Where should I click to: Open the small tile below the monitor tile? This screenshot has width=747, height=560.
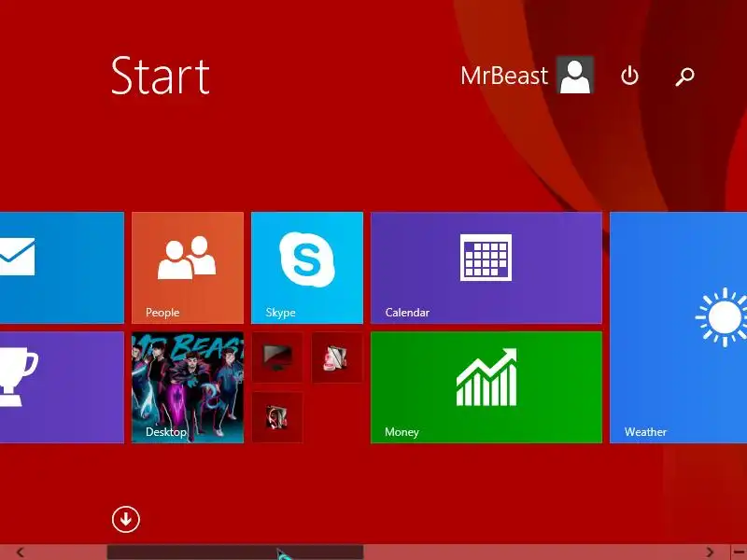(277, 417)
